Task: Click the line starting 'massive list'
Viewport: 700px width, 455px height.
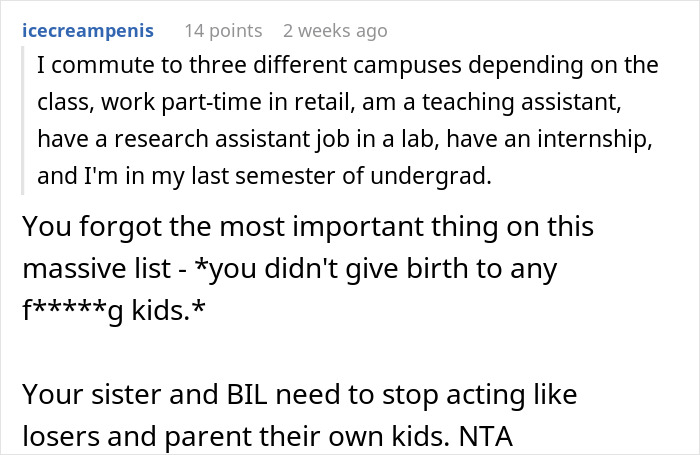Action: [x=290, y=269]
